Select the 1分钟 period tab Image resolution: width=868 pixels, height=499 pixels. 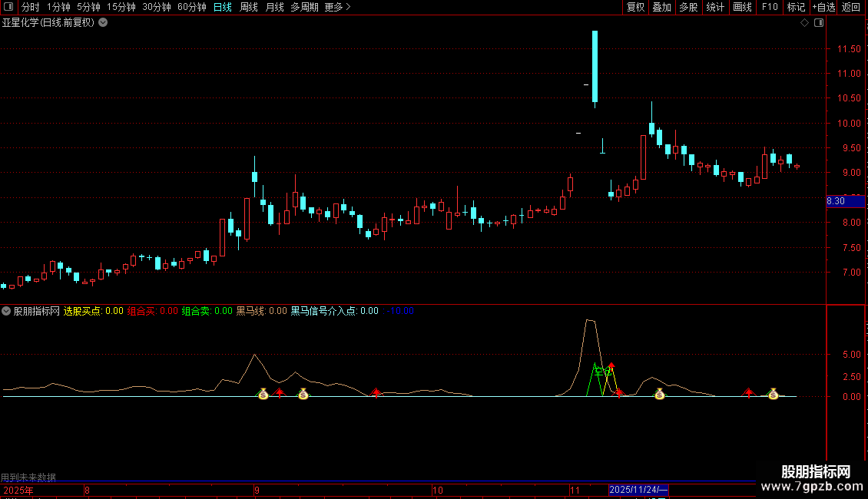(x=58, y=7)
